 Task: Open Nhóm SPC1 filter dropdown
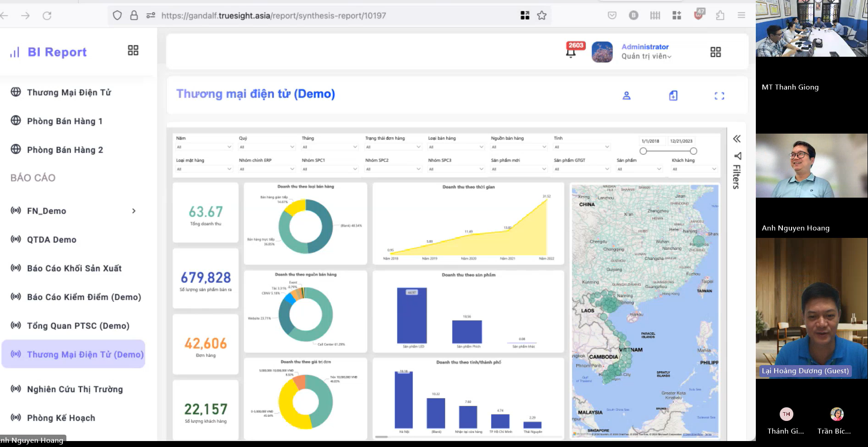click(330, 169)
